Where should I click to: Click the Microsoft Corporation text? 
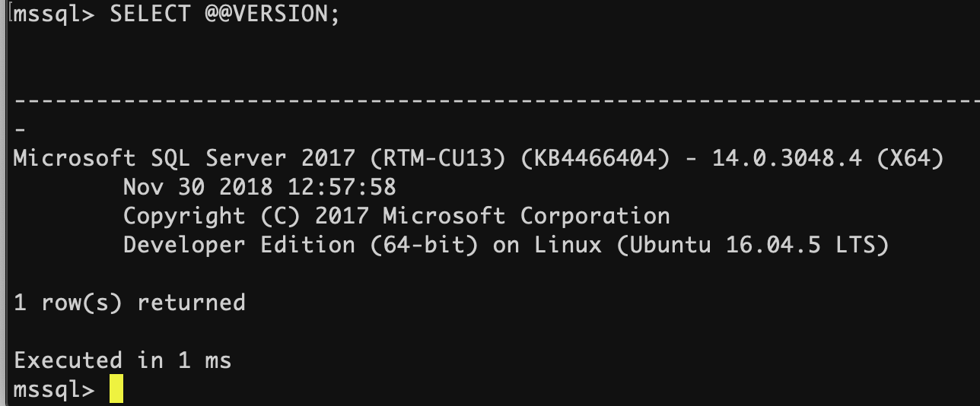[x=527, y=216]
